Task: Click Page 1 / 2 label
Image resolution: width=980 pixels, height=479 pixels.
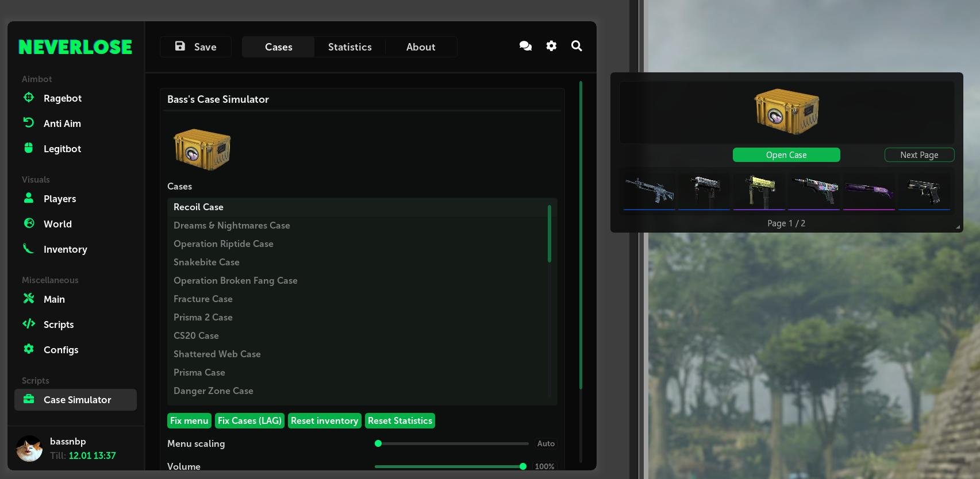Action: [x=786, y=223]
